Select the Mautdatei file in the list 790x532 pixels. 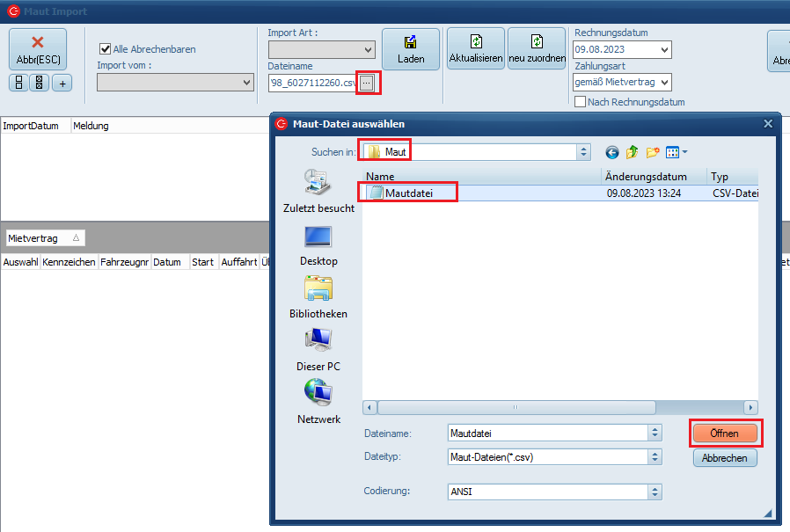coord(408,193)
